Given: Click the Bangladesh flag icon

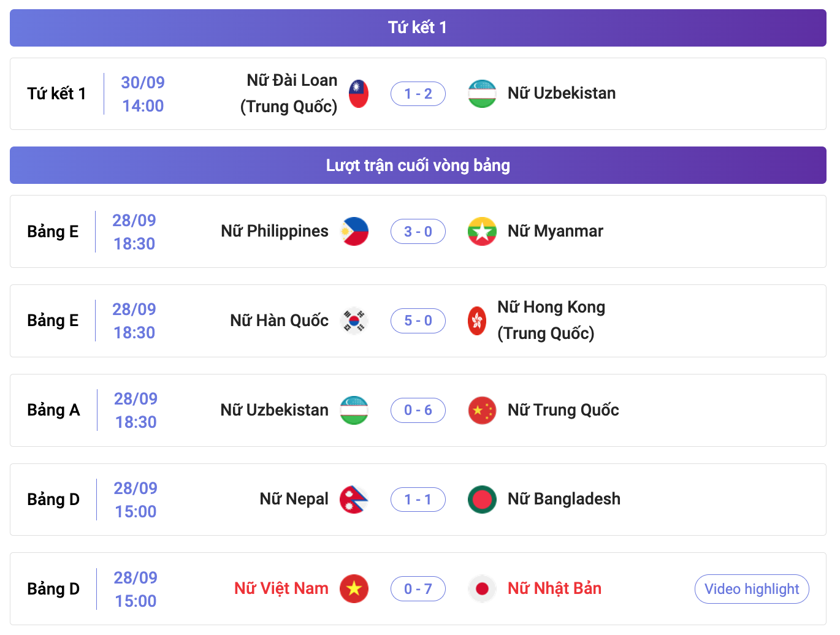Looking at the screenshot, I should pyautogui.click(x=482, y=500).
